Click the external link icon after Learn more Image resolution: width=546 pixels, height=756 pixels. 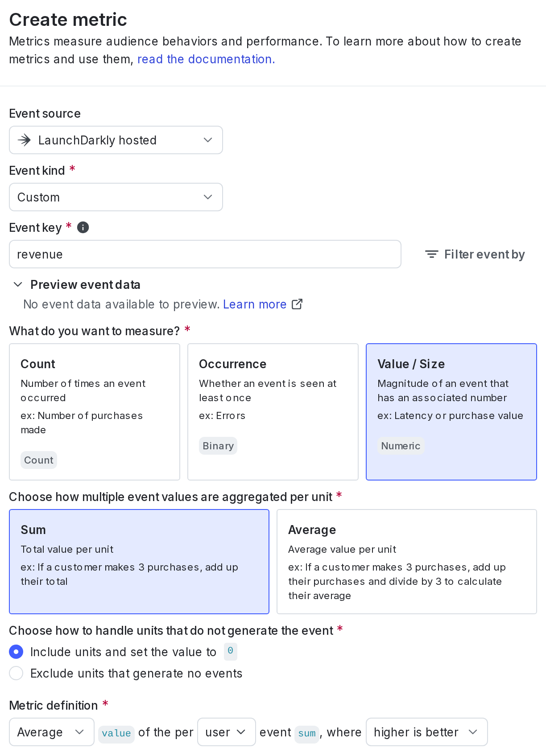tap(297, 304)
